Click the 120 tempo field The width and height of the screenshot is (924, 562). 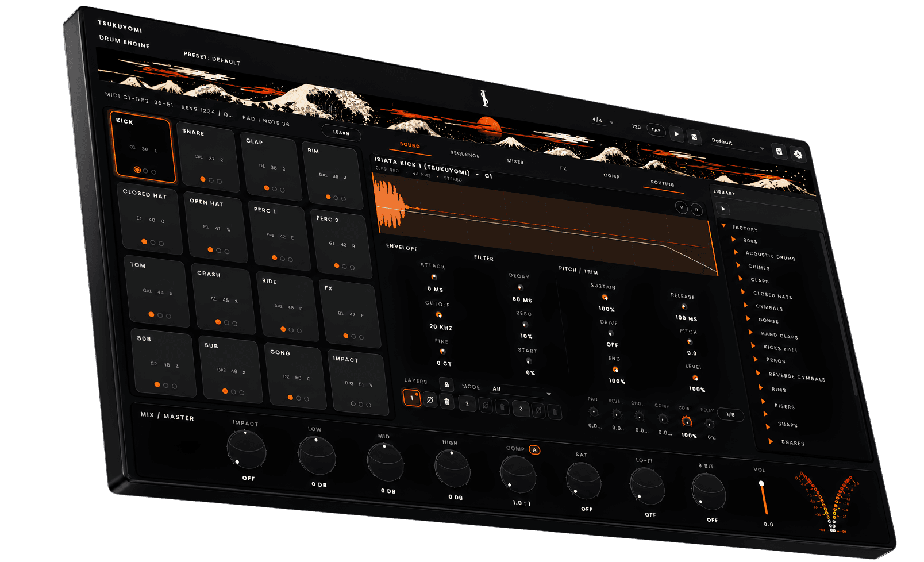point(636,127)
